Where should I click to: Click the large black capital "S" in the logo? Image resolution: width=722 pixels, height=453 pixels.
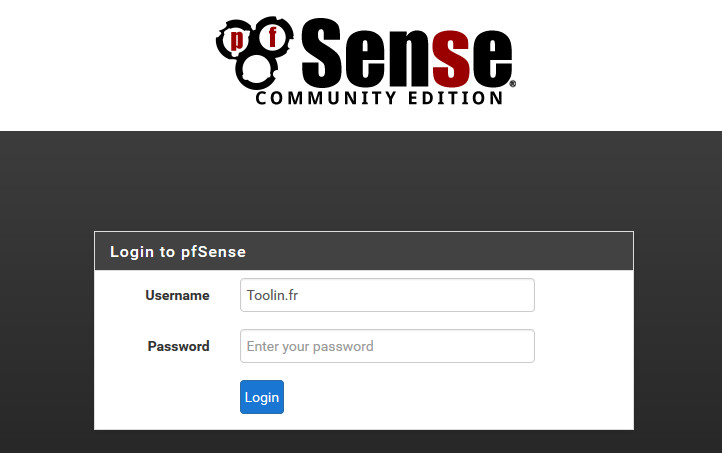pyautogui.click(x=321, y=53)
